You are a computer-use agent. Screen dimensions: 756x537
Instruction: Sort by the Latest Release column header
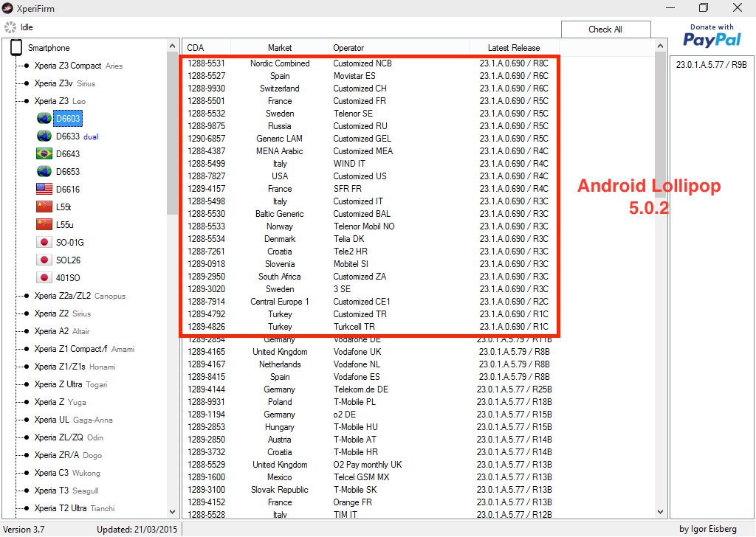point(514,48)
